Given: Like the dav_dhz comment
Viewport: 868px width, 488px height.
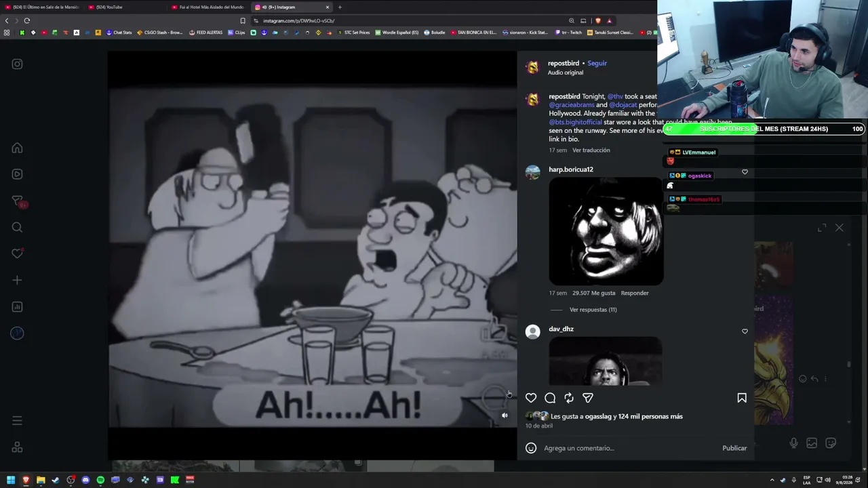Looking at the screenshot, I should tap(745, 331).
